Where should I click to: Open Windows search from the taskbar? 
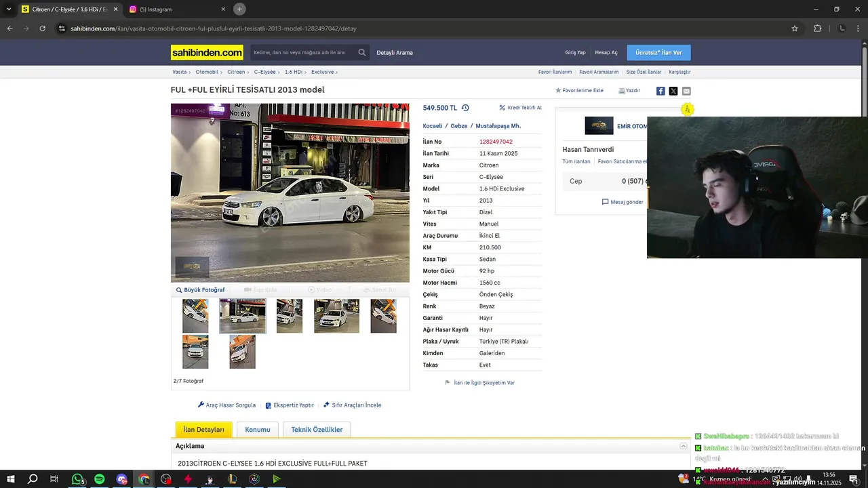point(33,479)
